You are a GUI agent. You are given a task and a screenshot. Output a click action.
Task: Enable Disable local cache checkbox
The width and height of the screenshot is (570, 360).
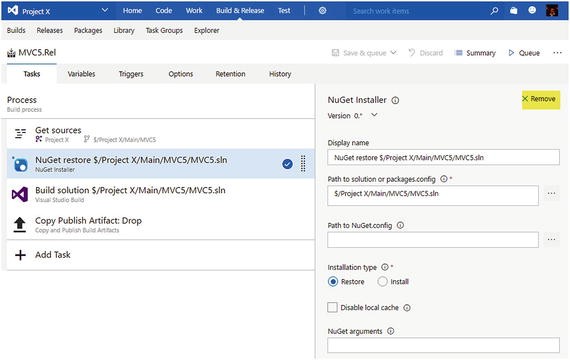[x=332, y=307]
